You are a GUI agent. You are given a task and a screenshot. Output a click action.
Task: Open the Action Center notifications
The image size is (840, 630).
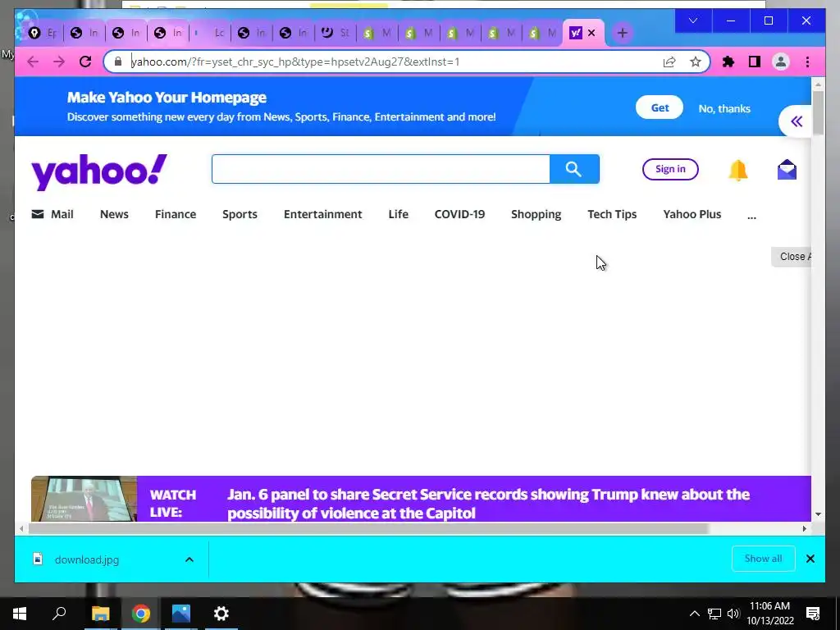813,614
